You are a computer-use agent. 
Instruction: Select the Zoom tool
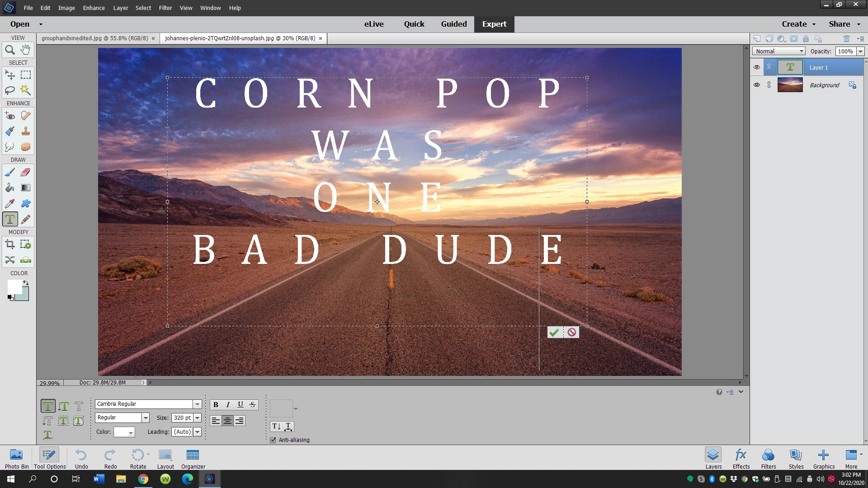(10, 50)
